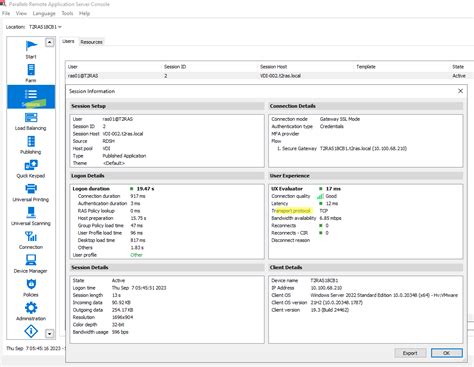Click the User Experience section header
This screenshot has width=474, height=367.
pos(366,176)
